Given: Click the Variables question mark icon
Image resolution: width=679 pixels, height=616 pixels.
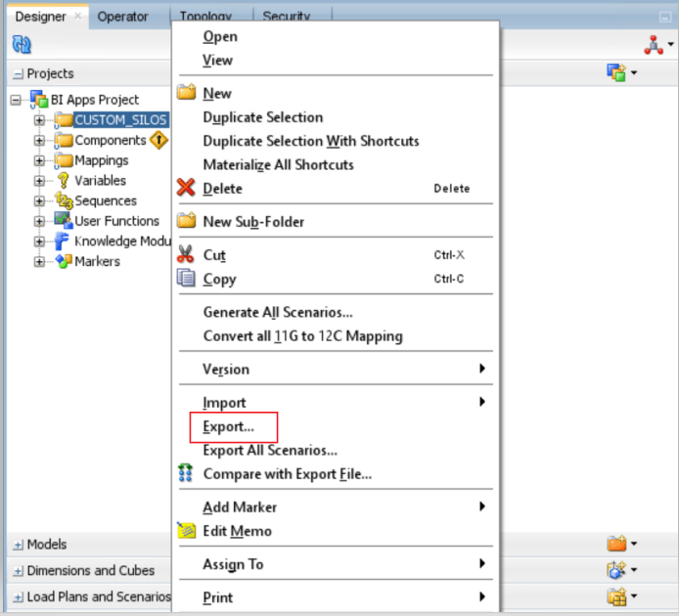Looking at the screenshot, I should click(64, 181).
